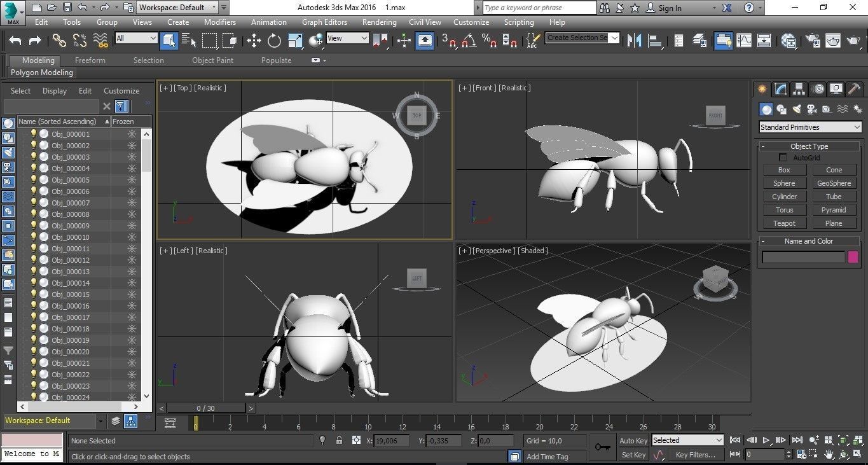Click the teapot Render Production icon
This screenshot has width=868, height=465.
click(853, 40)
